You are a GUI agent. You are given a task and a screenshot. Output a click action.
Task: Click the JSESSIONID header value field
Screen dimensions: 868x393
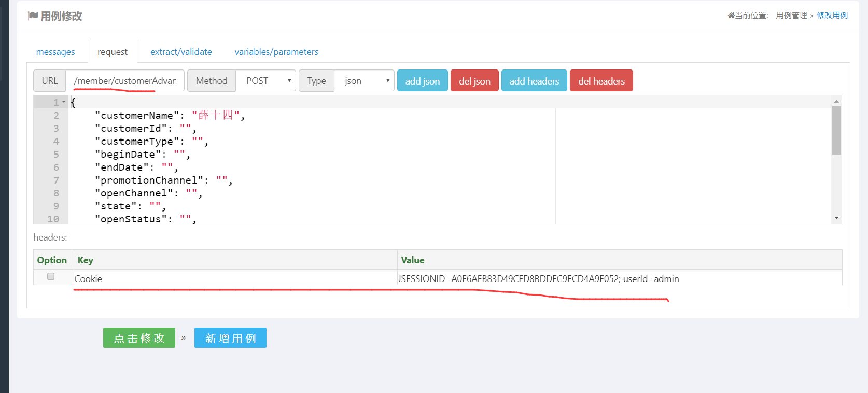tap(620, 278)
